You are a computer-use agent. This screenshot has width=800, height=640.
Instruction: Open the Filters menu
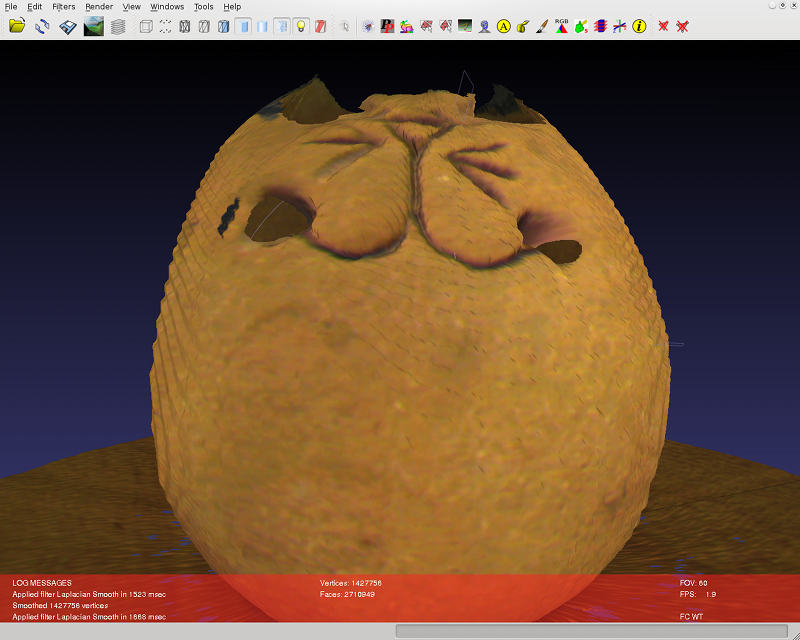click(x=63, y=7)
